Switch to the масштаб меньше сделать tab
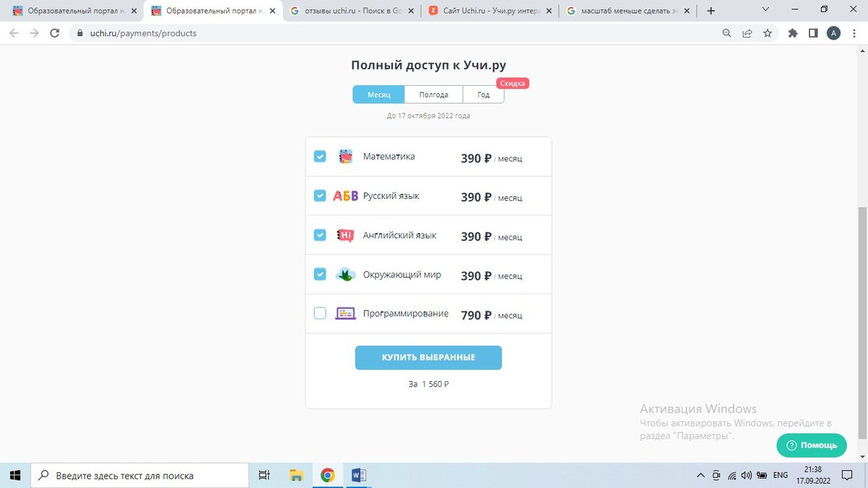The image size is (868, 488). point(627,11)
